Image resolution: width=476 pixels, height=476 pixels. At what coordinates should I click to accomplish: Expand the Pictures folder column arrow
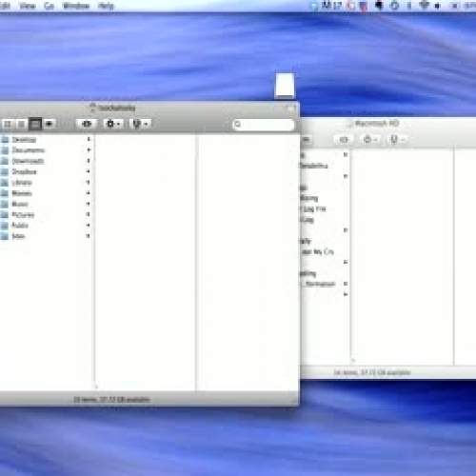pyautogui.click(x=89, y=214)
